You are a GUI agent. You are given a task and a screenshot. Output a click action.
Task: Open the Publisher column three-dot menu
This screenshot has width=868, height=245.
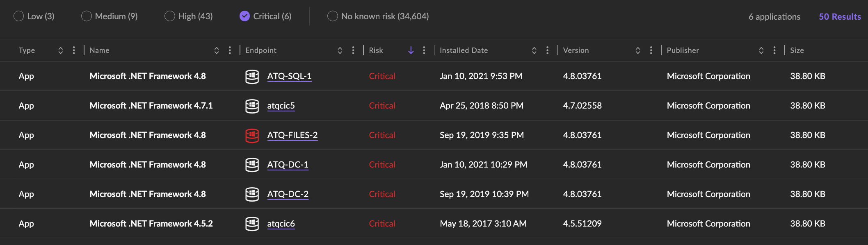[774, 50]
